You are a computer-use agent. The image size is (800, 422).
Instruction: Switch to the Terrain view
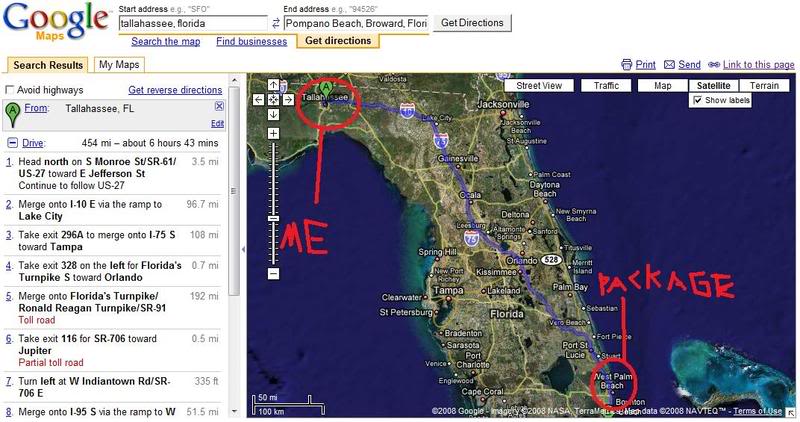[x=764, y=86]
